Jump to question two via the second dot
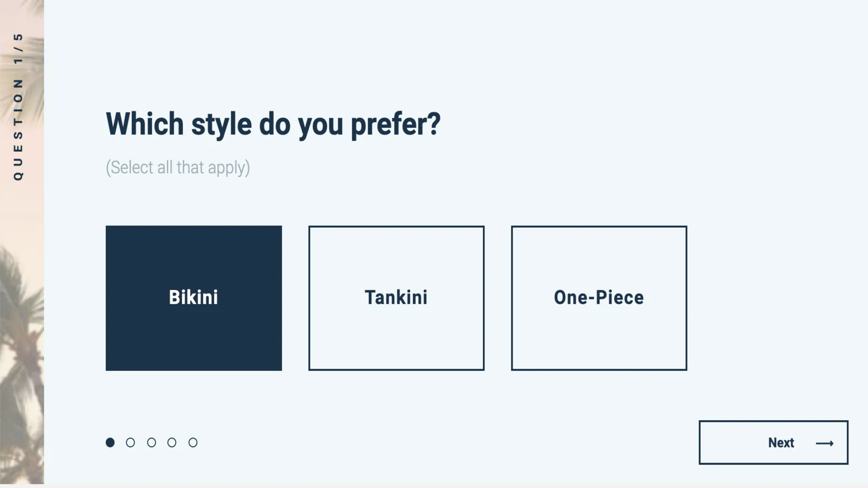This screenshot has height=488, width=868. tap(130, 442)
